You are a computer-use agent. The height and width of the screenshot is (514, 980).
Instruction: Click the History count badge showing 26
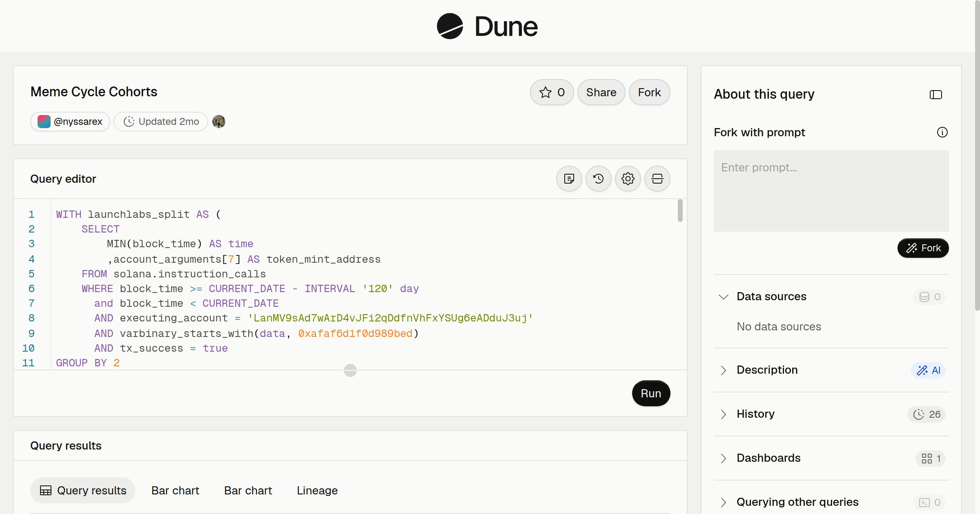(x=927, y=414)
